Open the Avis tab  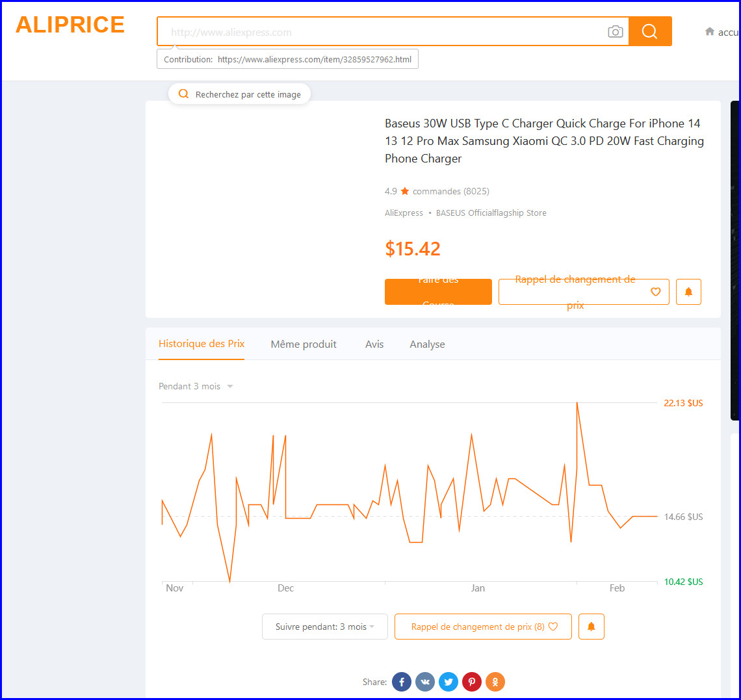(x=374, y=344)
